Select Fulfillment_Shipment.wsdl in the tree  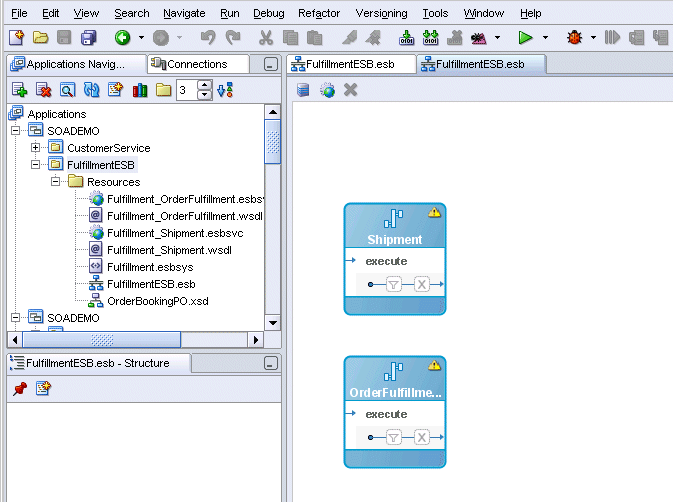(x=169, y=250)
